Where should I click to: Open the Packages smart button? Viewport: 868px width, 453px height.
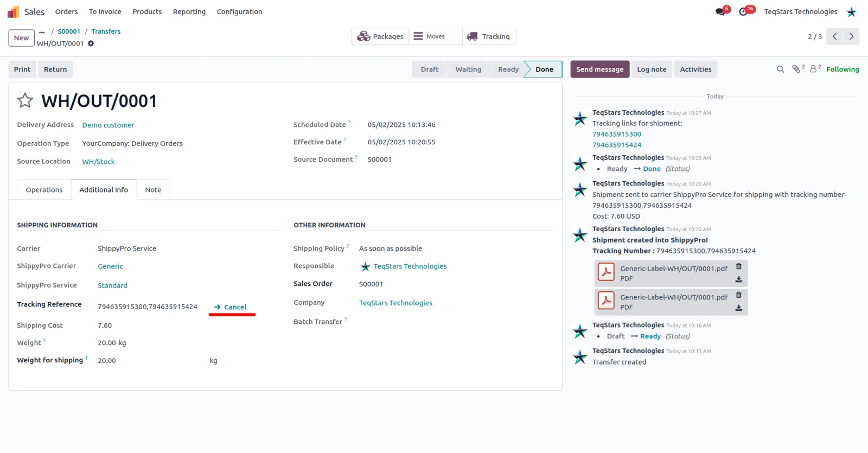pyautogui.click(x=380, y=36)
